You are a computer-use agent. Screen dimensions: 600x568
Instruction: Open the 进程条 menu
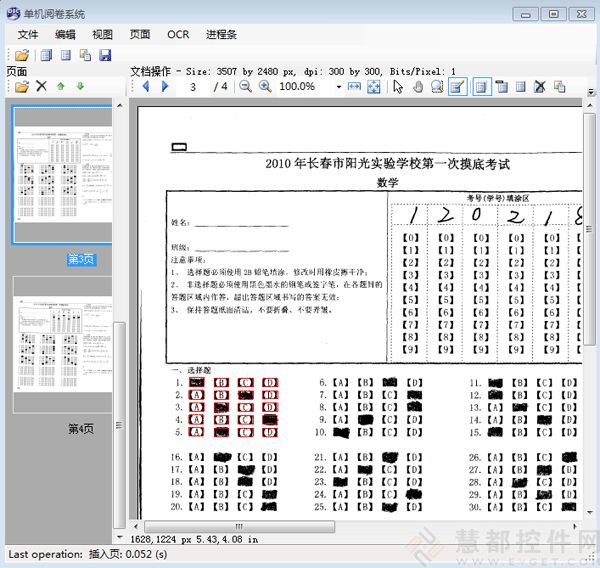[221, 34]
